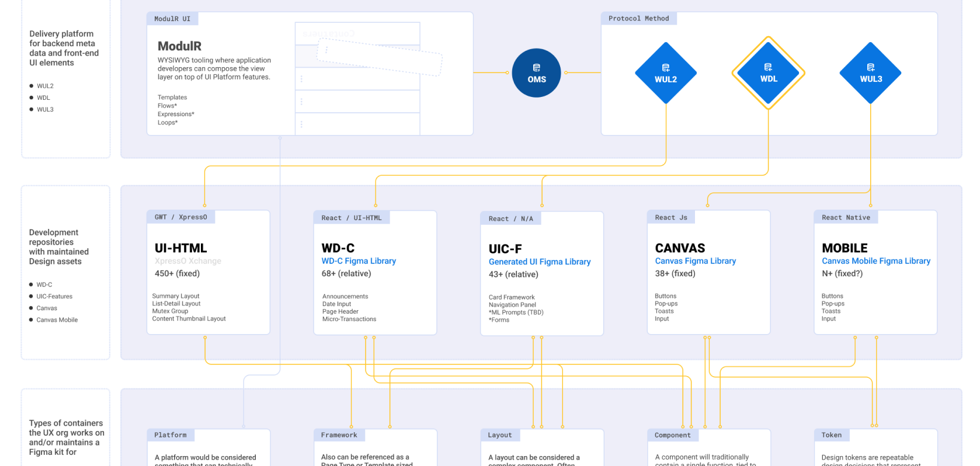
Task: Click the ModulR heading text
Action: (179, 46)
